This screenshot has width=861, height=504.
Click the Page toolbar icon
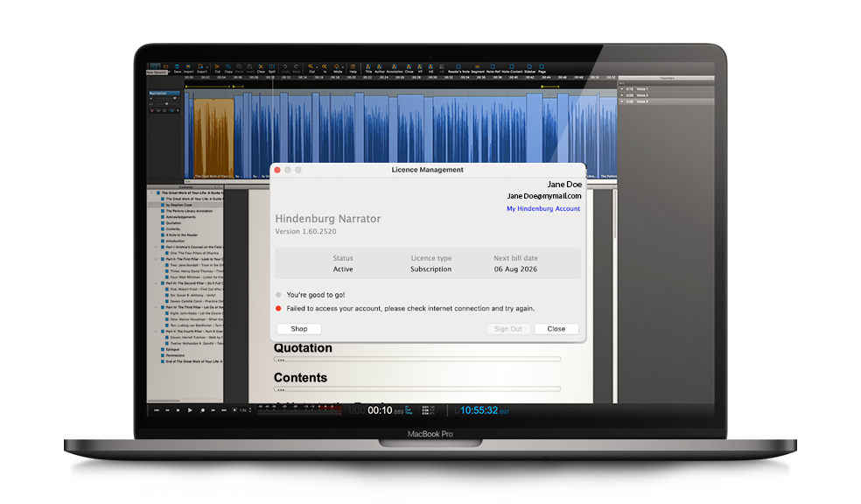pyautogui.click(x=542, y=68)
